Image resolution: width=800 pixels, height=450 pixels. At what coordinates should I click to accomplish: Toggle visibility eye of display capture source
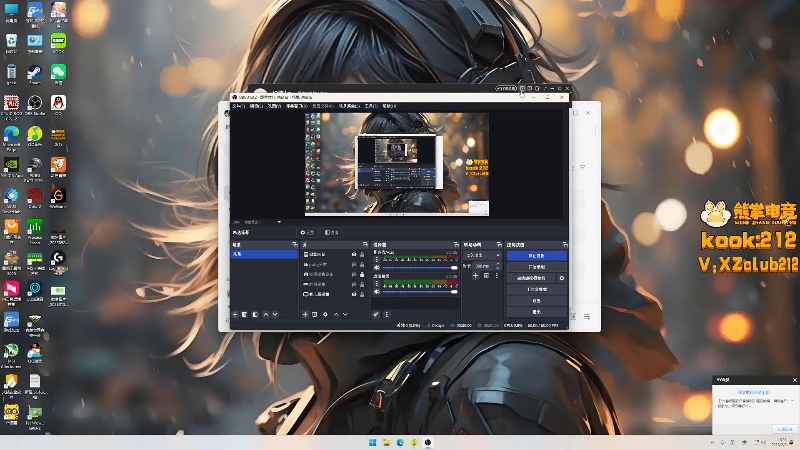click(x=354, y=294)
